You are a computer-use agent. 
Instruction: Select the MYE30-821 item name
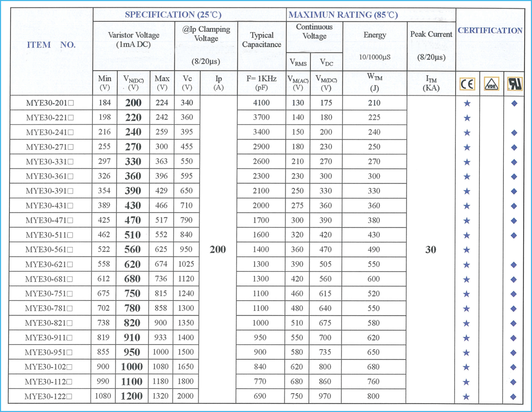[45, 323]
